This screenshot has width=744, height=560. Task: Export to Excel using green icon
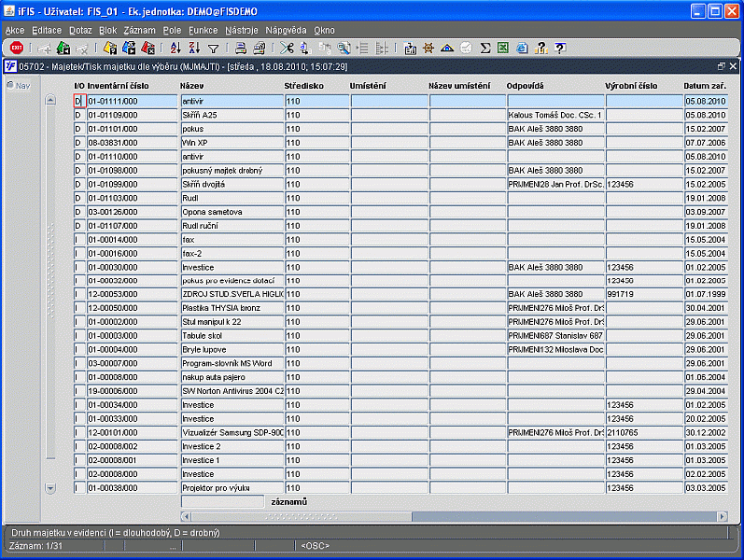click(x=503, y=48)
